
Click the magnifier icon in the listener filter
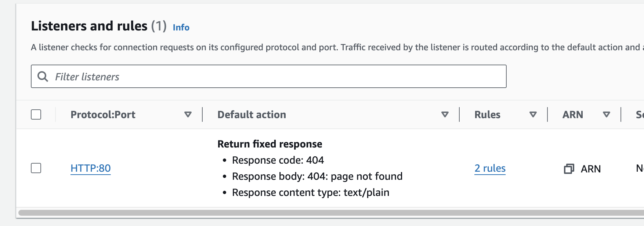click(x=43, y=77)
